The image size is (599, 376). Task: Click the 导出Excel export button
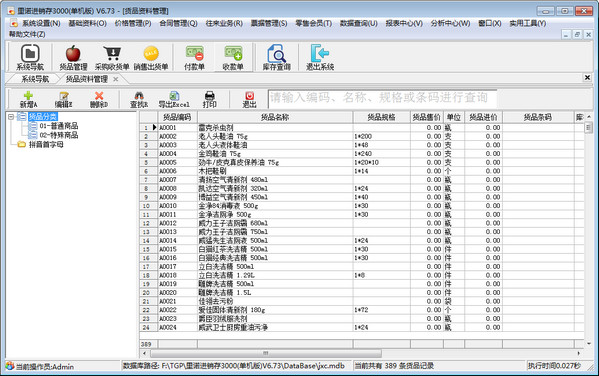point(174,99)
